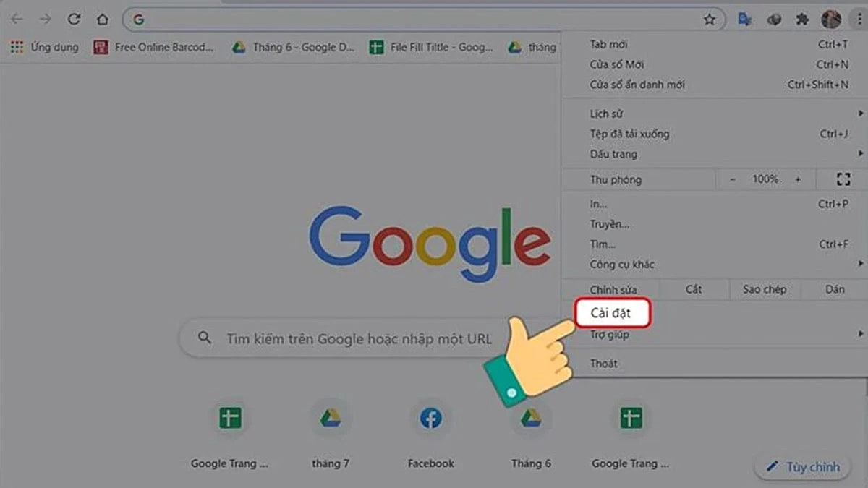This screenshot has height=488, width=868.
Task: Open last Google Trang ... shortcut tile
Action: [631, 434]
